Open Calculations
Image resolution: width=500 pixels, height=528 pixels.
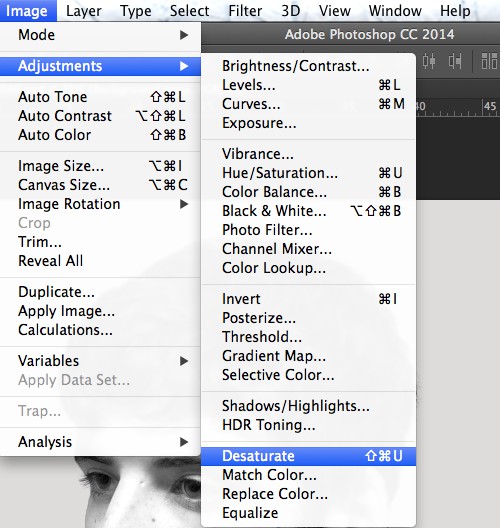click(x=100, y=330)
